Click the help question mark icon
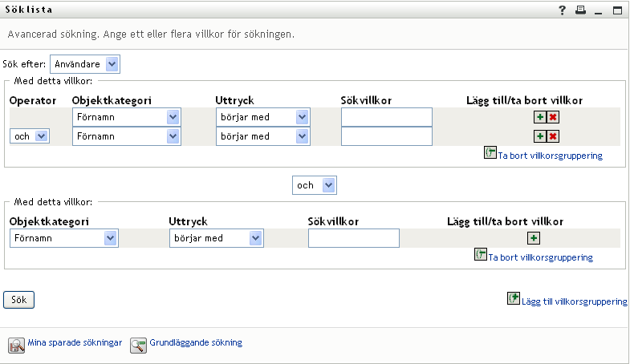This screenshot has width=630, height=364. click(x=563, y=10)
